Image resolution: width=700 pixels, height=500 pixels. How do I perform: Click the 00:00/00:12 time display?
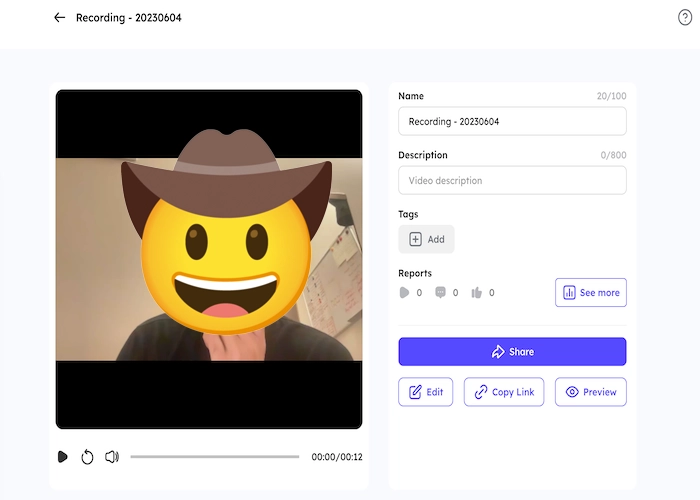pyautogui.click(x=336, y=457)
